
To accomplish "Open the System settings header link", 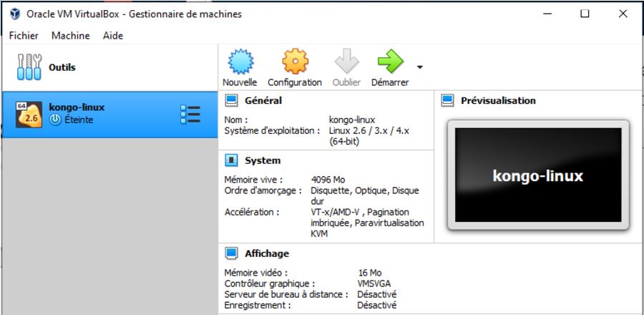I will (262, 160).
